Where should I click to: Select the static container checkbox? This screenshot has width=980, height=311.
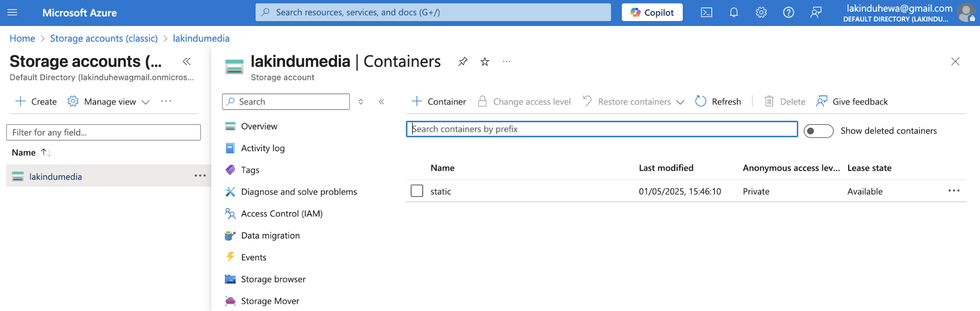(417, 191)
